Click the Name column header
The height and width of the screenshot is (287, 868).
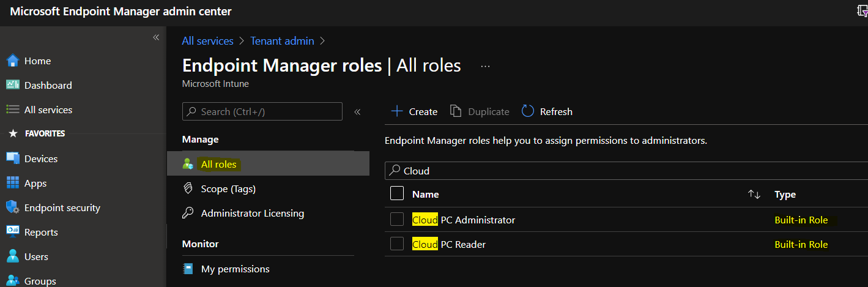click(x=426, y=195)
